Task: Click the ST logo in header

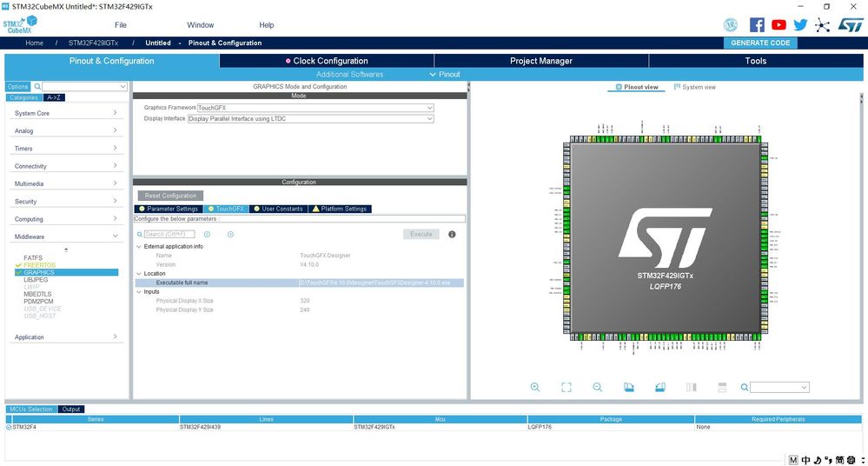Action: (x=851, y=25)
